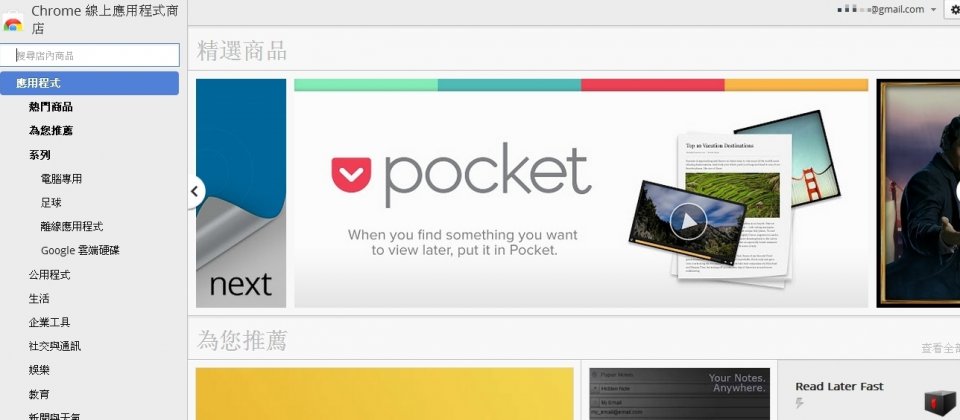
Task: Open the 熱門商品 section
Action: pyautogui.click(x=51, y=107)
